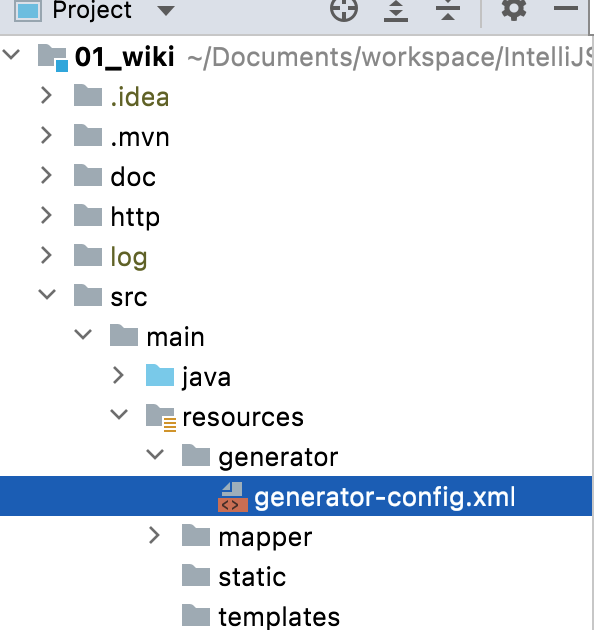The width and height of the screenshot is (594, 630).
Task: Click the main folder icon
Action: (x=124, y=335)
